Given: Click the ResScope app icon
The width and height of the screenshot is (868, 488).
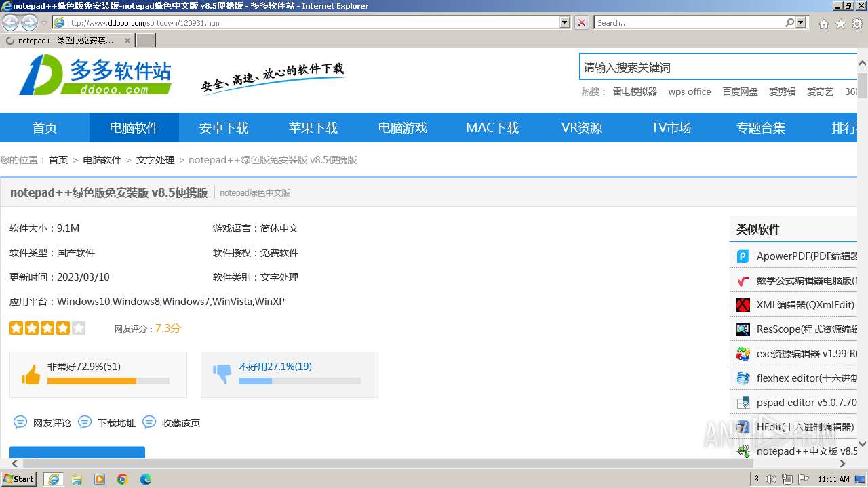Looking at the screenshot, I should point(743,329).
